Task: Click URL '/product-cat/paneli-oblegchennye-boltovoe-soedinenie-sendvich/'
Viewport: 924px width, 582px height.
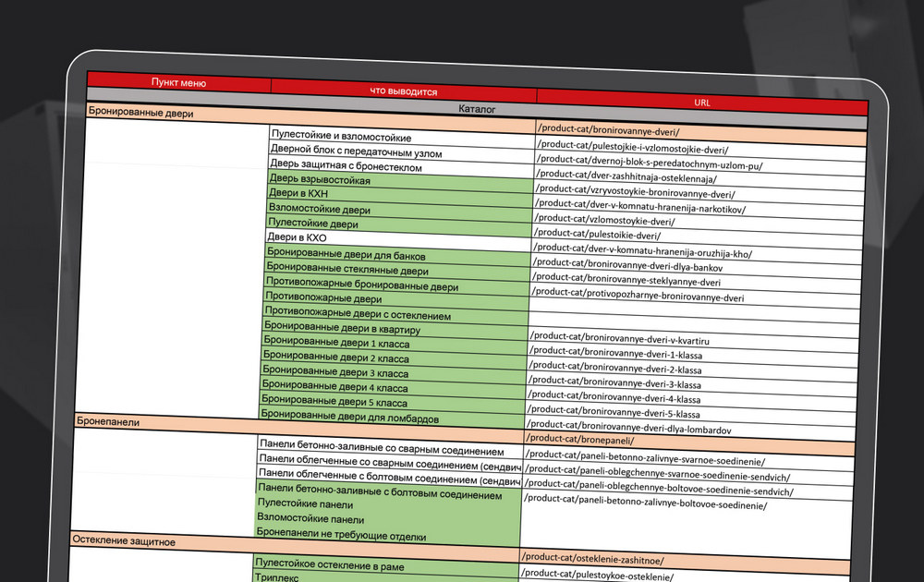Action: [x=659, y=487]
